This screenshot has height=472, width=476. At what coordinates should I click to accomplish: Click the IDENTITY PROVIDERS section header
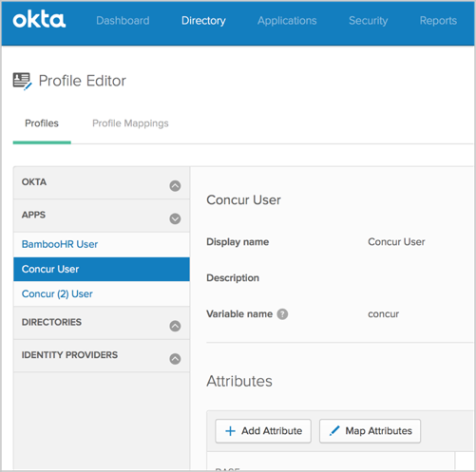click(102, 355)
